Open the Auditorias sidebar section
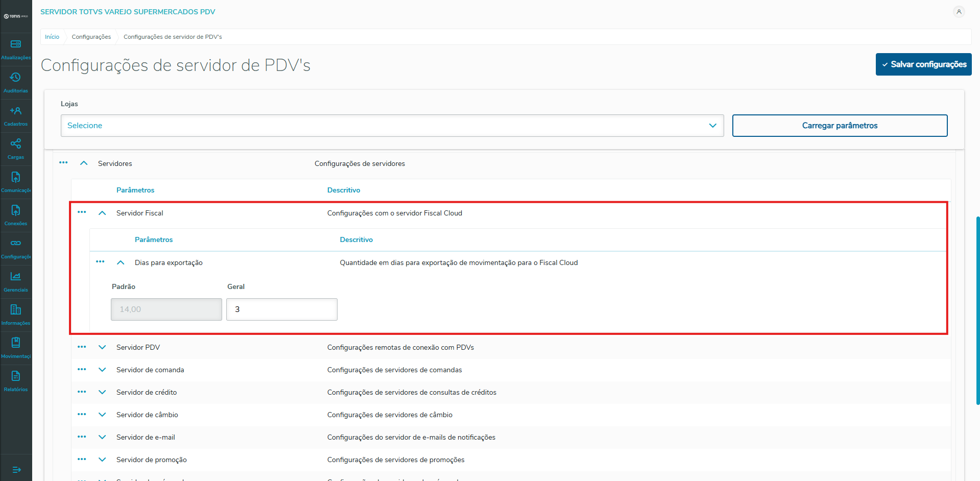The image size is (980, 481). pyautogui.click(x=16, y=83)
